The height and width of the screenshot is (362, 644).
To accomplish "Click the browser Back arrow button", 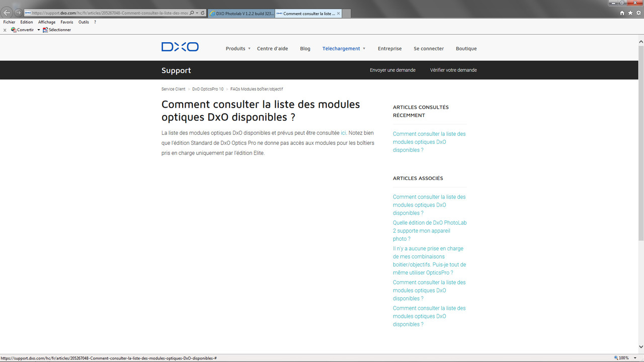I will (x=7, y=13).
